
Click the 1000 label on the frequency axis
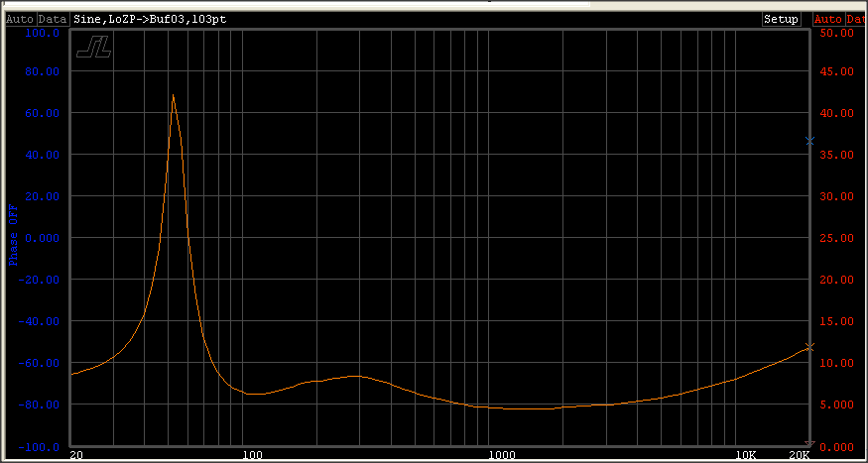pyautogui.click(x=503, y=455)
